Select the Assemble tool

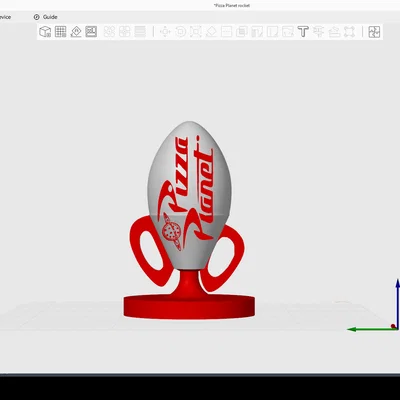pos(334,32)
